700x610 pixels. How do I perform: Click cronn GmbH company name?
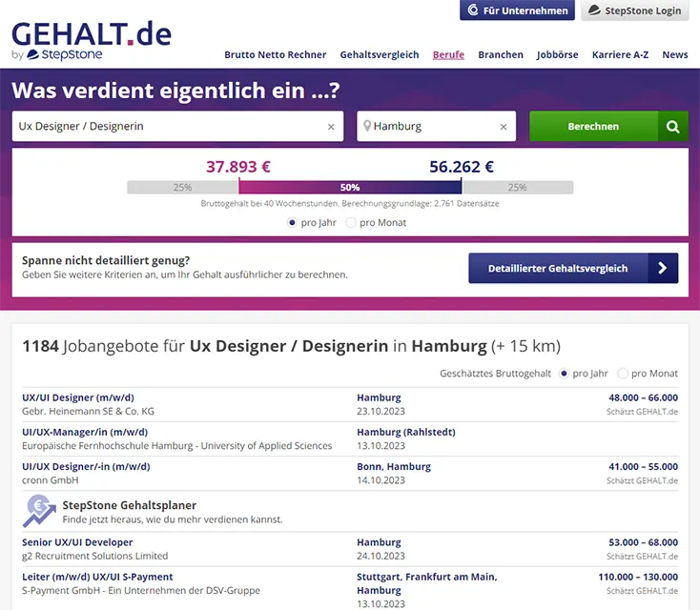(x=51, y=480)
